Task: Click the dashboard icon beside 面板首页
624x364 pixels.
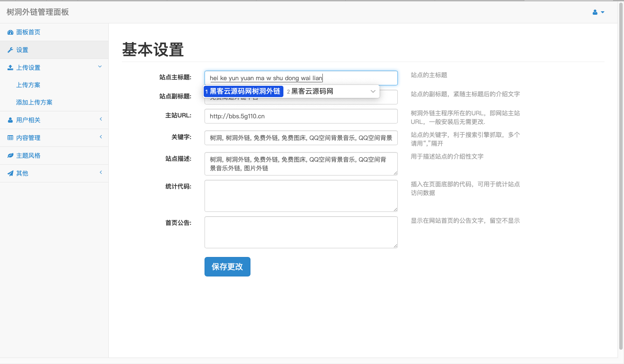Action: (10, 32)
